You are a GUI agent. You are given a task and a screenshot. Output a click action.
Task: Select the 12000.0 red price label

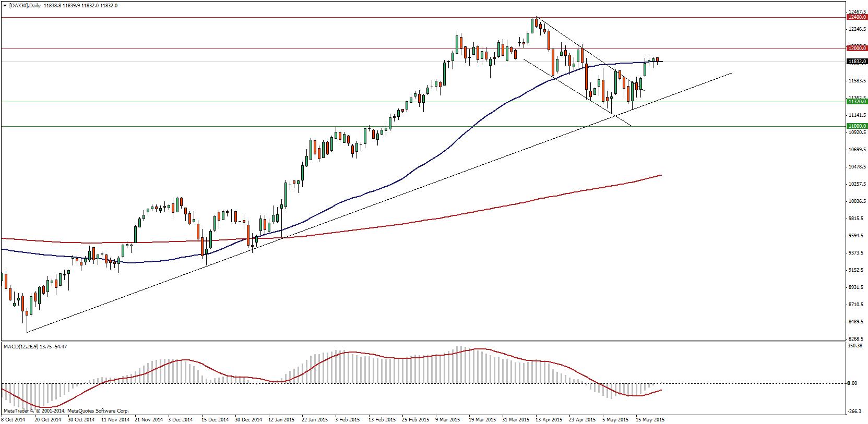(858, 48)
